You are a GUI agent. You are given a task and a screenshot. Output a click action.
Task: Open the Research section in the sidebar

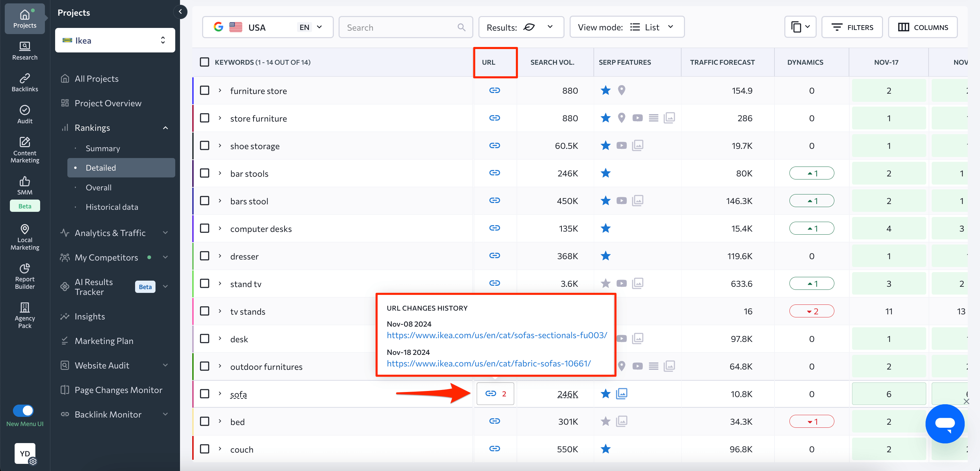(24, 51)
